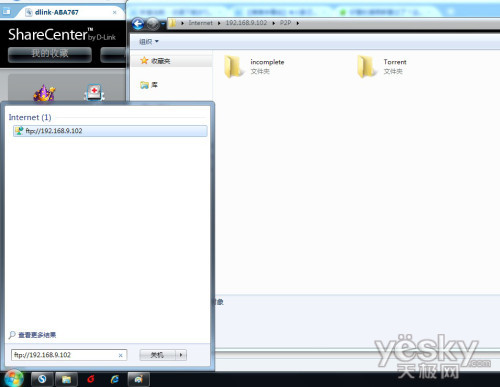Open the file explorer taskbar icon
Viewport: 500px width, 387px height.
[66, 379]
